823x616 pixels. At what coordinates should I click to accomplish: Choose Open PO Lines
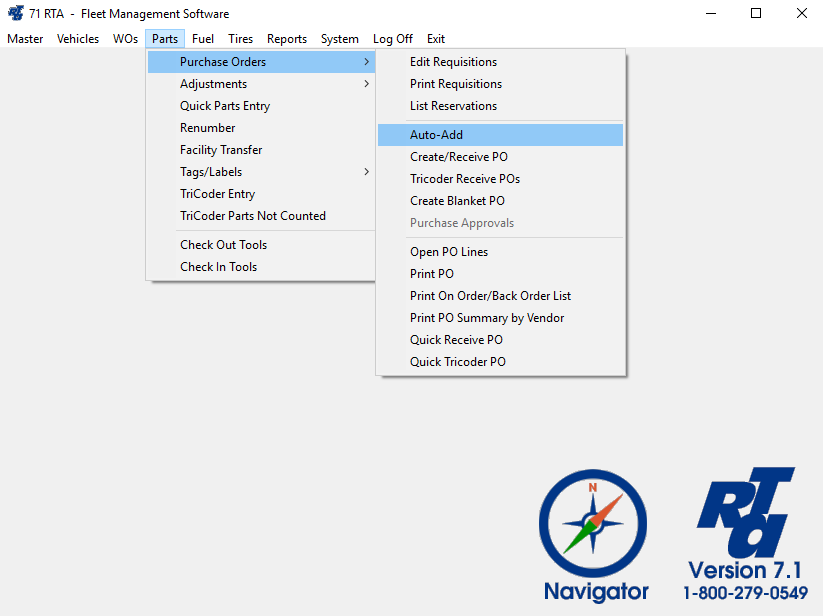pos(449,252)
